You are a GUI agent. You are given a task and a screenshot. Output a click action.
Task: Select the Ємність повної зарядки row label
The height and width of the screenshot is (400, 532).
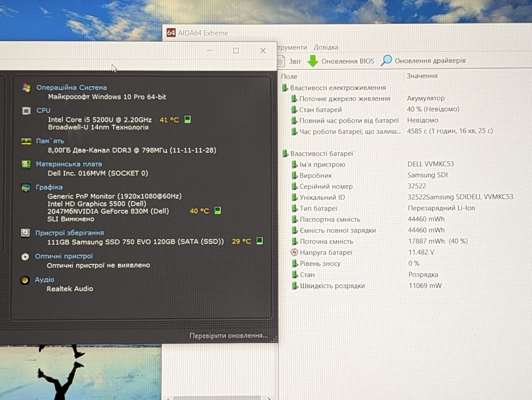338,231
